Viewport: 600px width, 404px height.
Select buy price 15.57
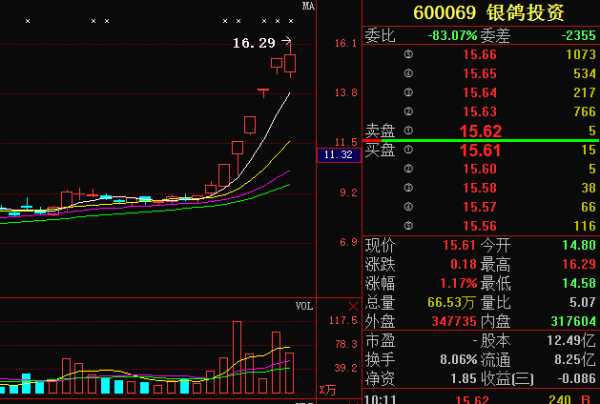[480, 207]
